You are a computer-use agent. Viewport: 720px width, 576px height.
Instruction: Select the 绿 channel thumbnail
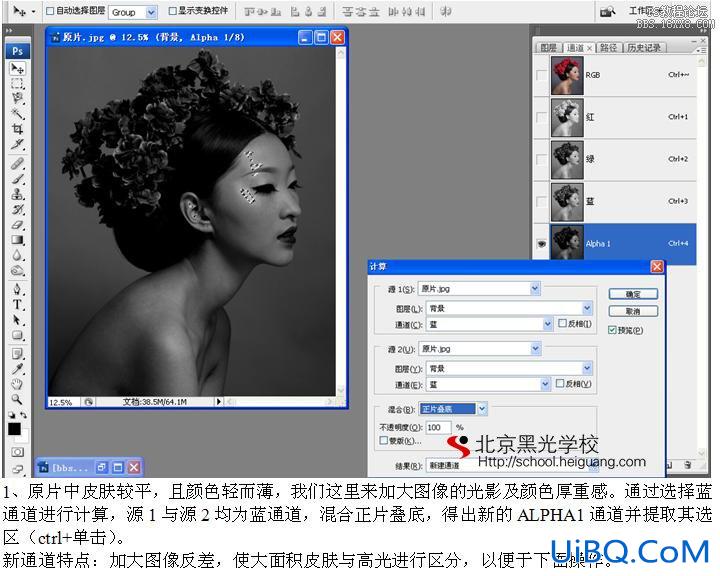point(567,159)
